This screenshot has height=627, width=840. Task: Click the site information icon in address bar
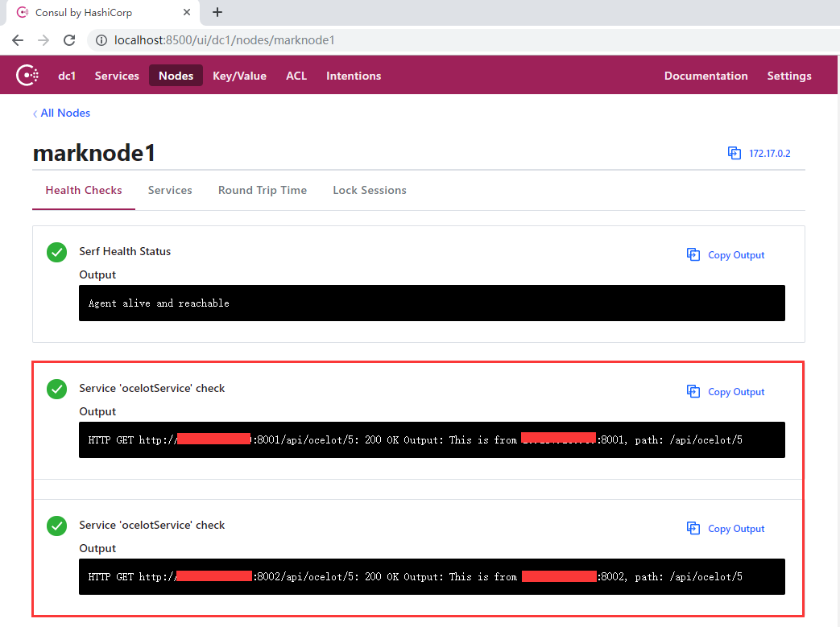click(101, 40)
